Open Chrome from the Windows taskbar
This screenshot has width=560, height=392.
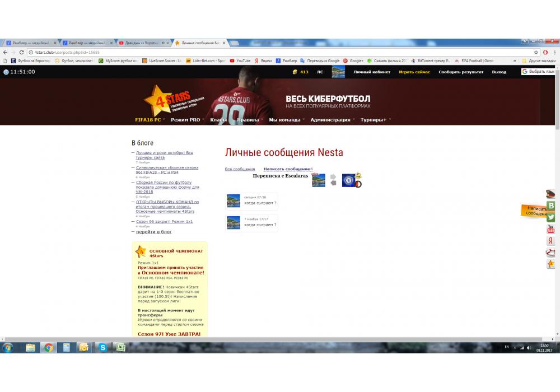(49, 347)
